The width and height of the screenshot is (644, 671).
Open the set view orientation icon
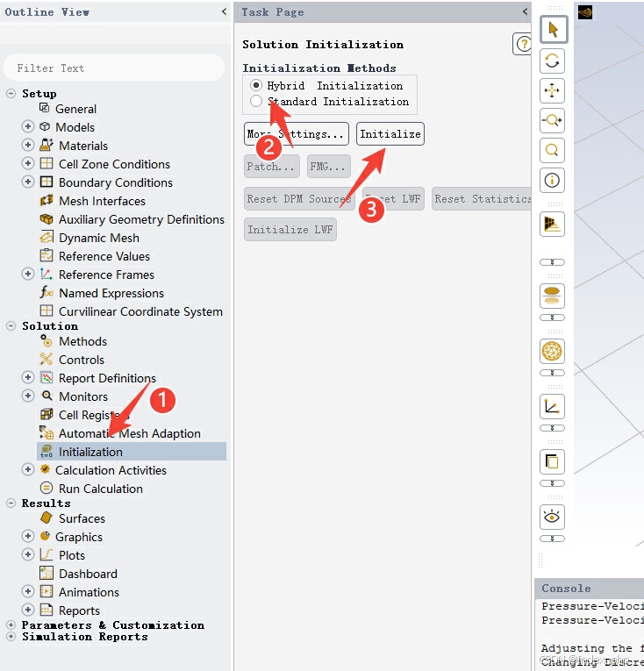coord(552,296)
